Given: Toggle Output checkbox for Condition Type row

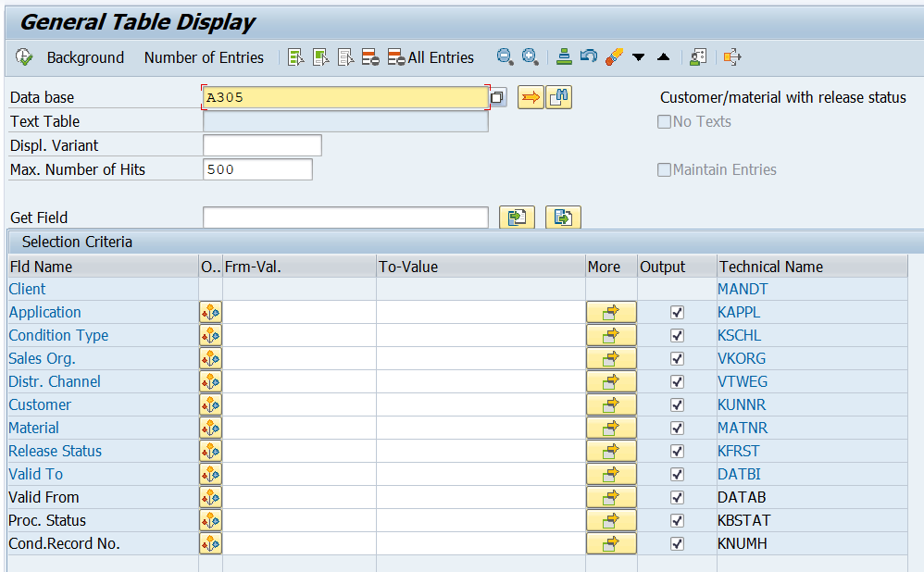Looking at the screenshot, I should pyautogui.click(x=677, y=335).
